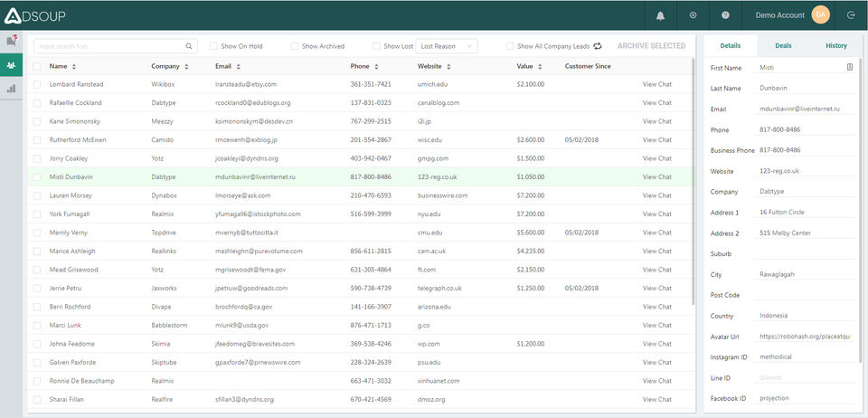Screen dimensions: 868x418
Task: Click the Customer Since column header
Action: tap(588, 66)
